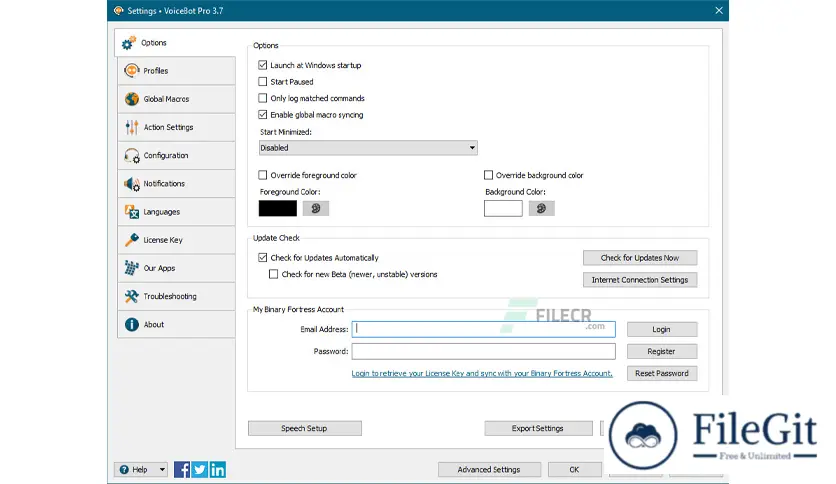Open the License Key tab
Screen dimensions: 836x484
[x=176, y=240]
